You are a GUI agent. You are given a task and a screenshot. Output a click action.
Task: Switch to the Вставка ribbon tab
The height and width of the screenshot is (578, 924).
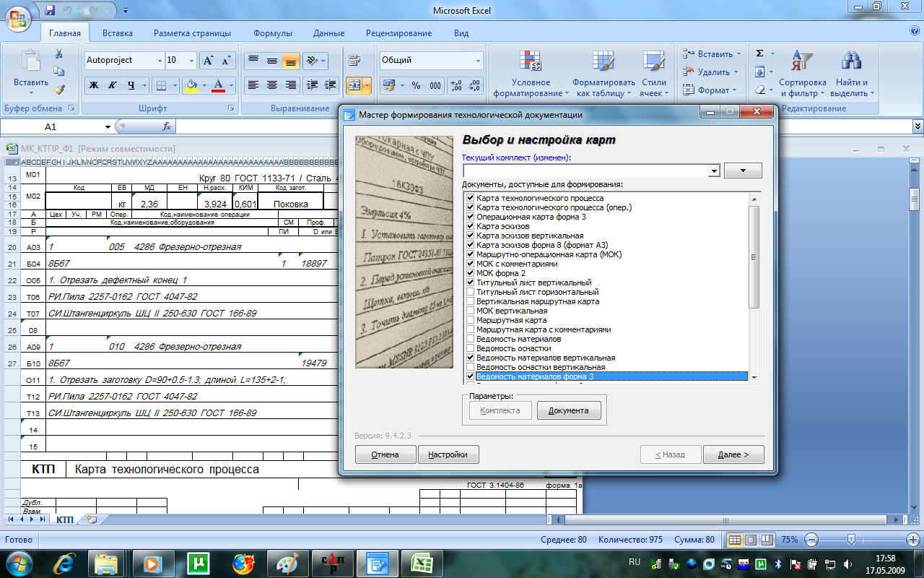click(117, 33)
